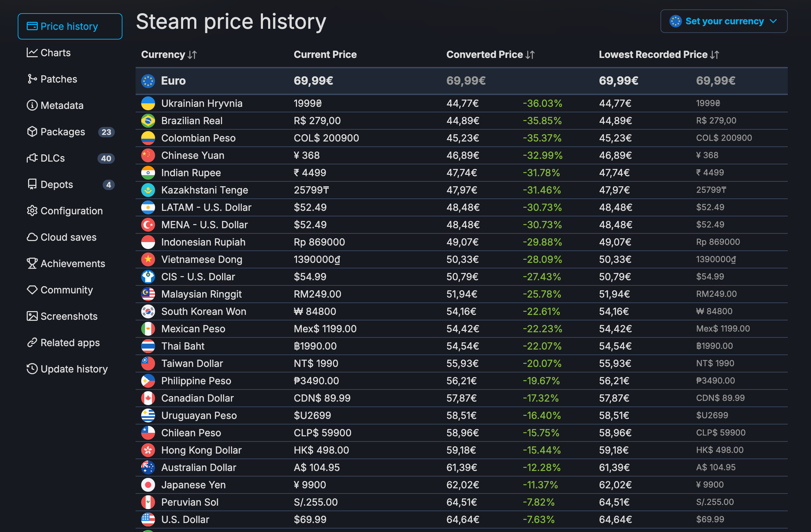Click the Cloud saves cloud icon
Image resolution: width=811 pixels, height=532 pixels.
(32, 237)
